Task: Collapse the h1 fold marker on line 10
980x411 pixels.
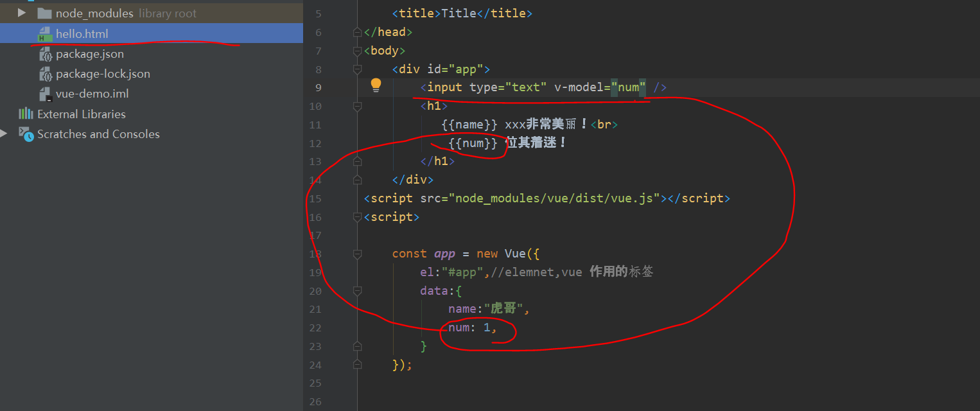Action: (358, 106)
